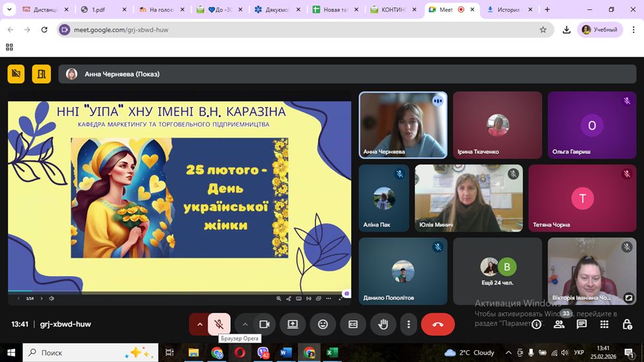The width and height of the screenshot is (644, 362).
Task: Unmute the microphone in Meet toolbar
Action: coord(219,324)
